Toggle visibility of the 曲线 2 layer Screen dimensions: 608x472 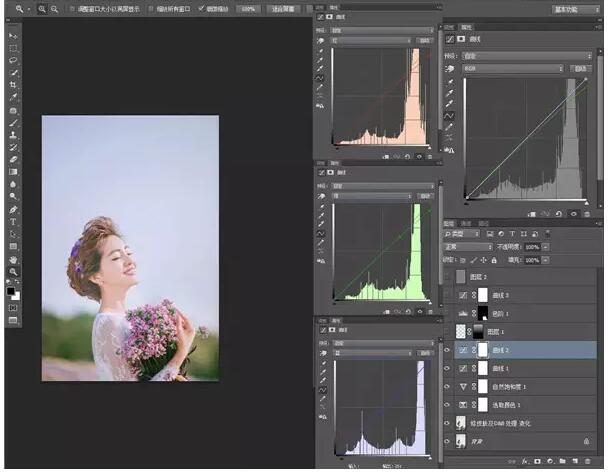pyautogui.click(x=447, y=350)
